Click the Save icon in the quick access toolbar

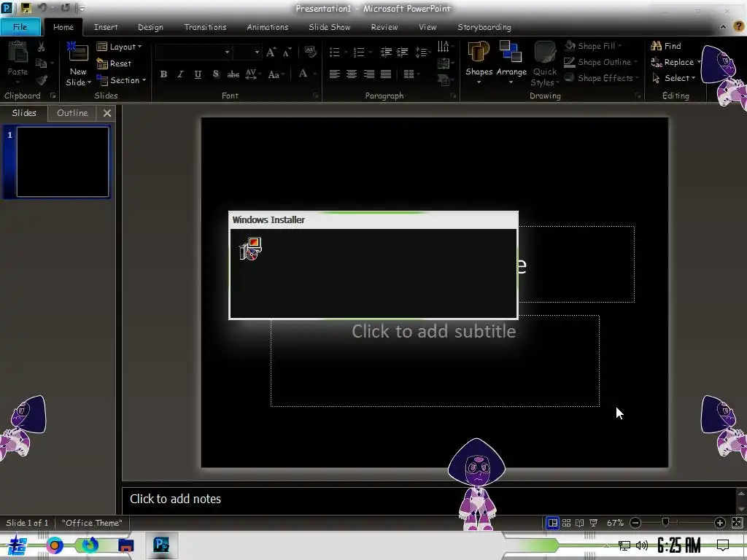26,8
